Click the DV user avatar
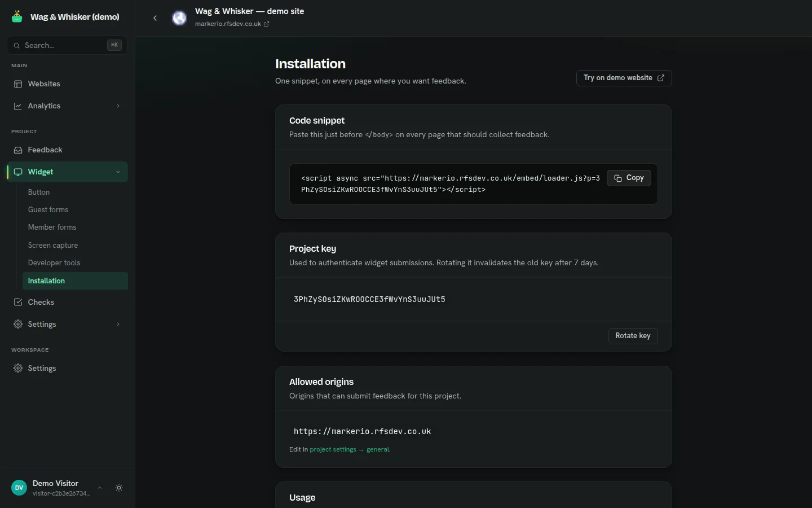 coord(19,488)
